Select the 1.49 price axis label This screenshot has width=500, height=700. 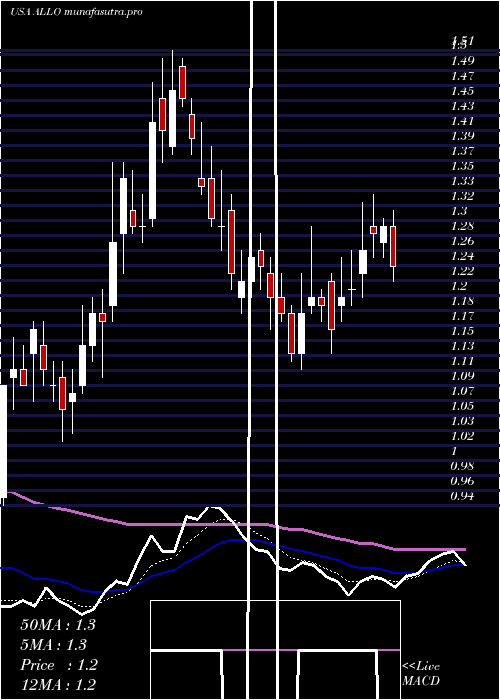point(462,61)
